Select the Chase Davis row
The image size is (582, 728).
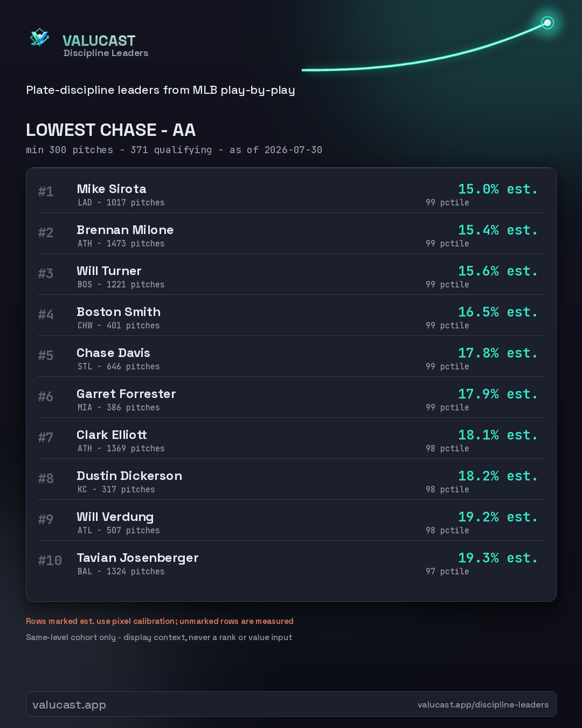291,356
